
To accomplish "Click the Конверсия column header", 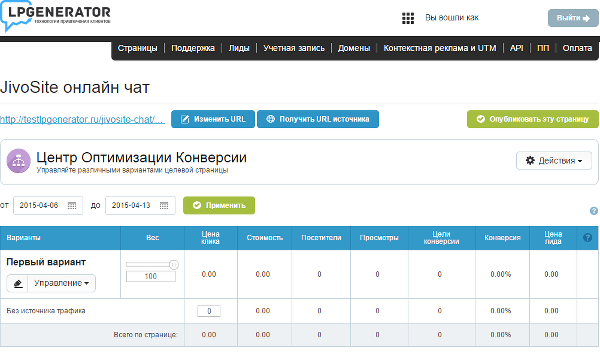I will coord(502,238).
